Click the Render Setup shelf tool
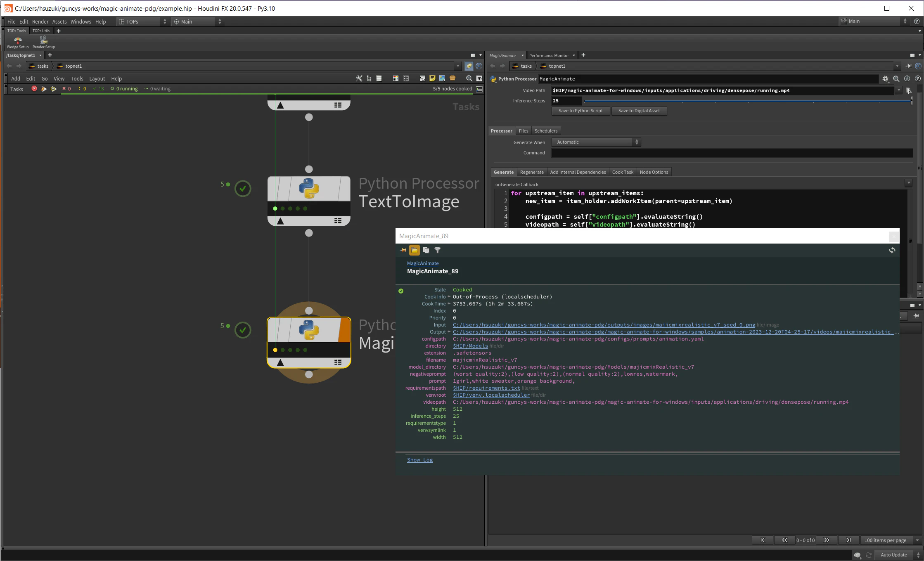 [44, 42]
